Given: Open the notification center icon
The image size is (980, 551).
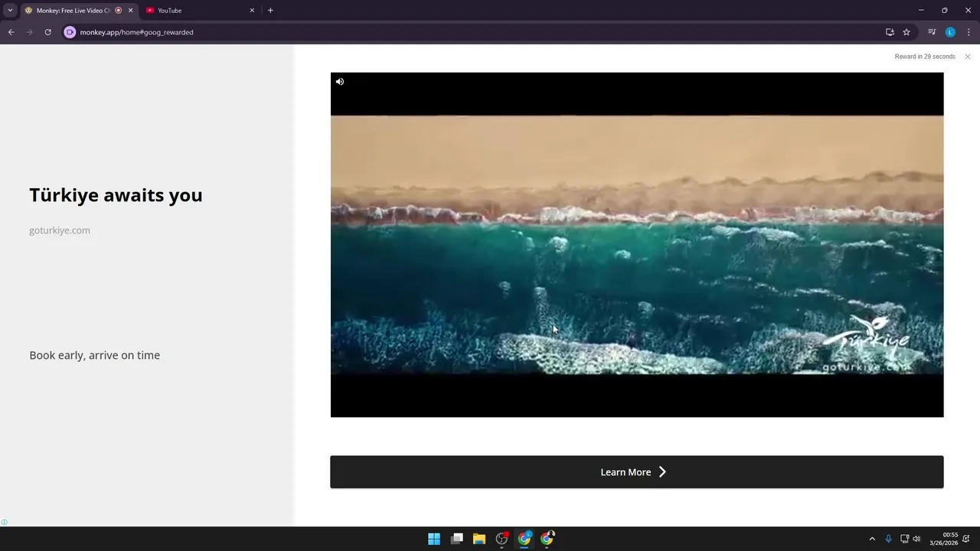Looking at the screenshot, I should (x=966, y=539).
